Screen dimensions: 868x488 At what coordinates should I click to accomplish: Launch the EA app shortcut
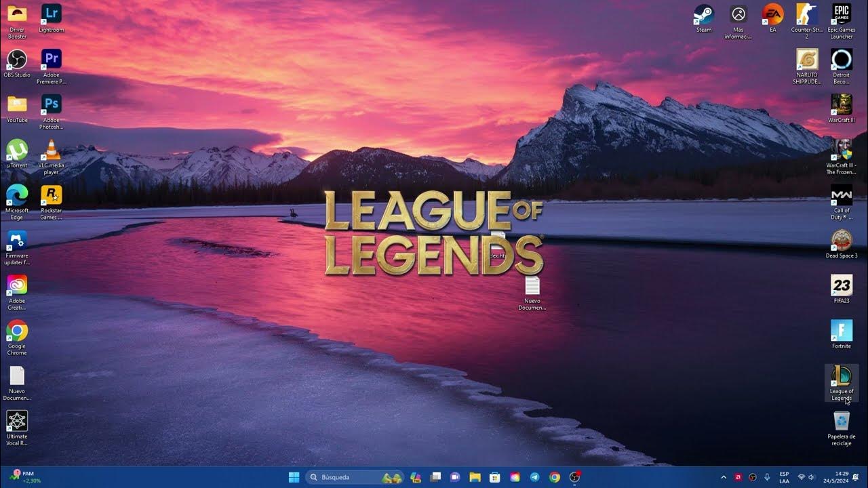772,19
